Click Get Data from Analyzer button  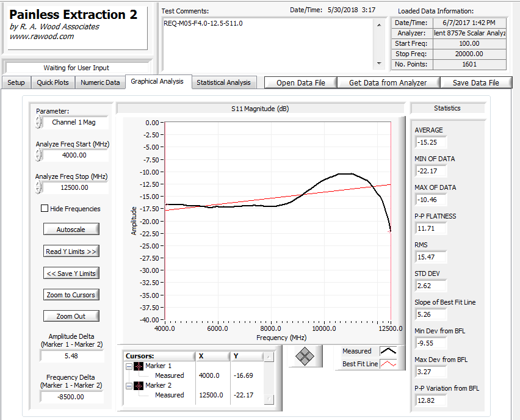click(x=388, y=83)
